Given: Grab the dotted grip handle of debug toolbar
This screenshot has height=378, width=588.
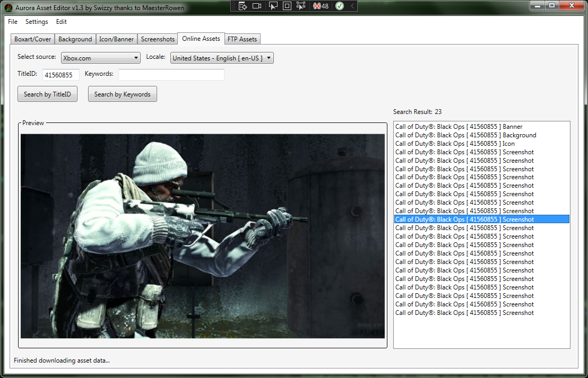Looking at the screenshot, I should [234, 6].
